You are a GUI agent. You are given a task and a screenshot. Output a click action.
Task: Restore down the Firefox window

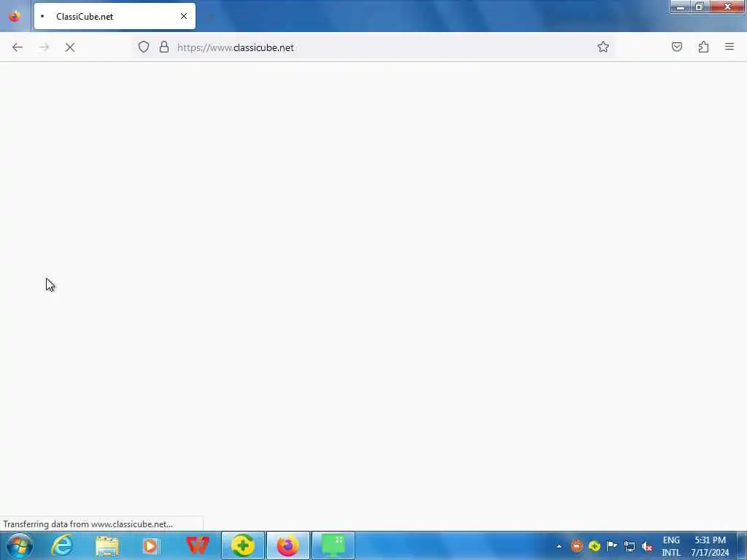click(x=700, y=7)
